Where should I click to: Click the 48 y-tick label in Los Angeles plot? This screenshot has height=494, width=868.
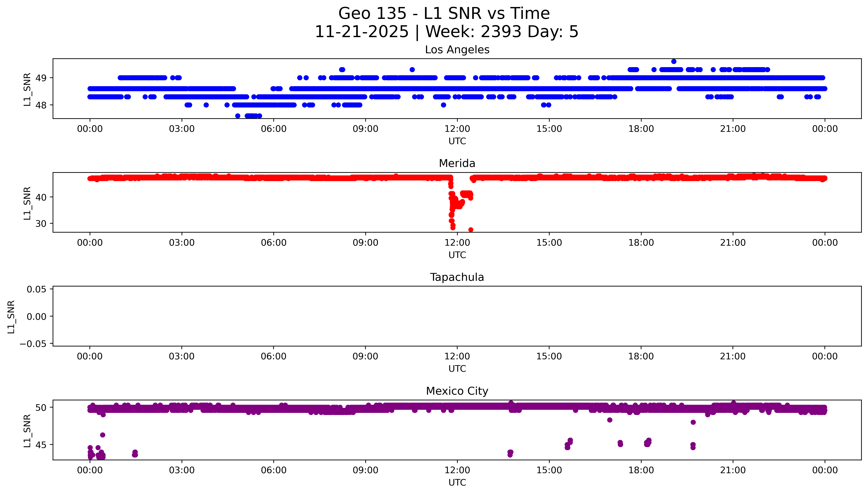(x=41, y=105)
